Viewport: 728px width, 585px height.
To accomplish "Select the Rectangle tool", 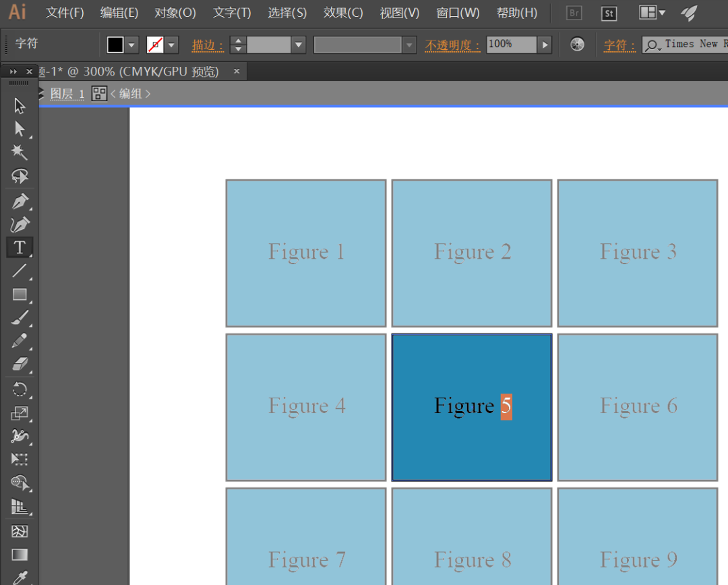I will (20, 295).
